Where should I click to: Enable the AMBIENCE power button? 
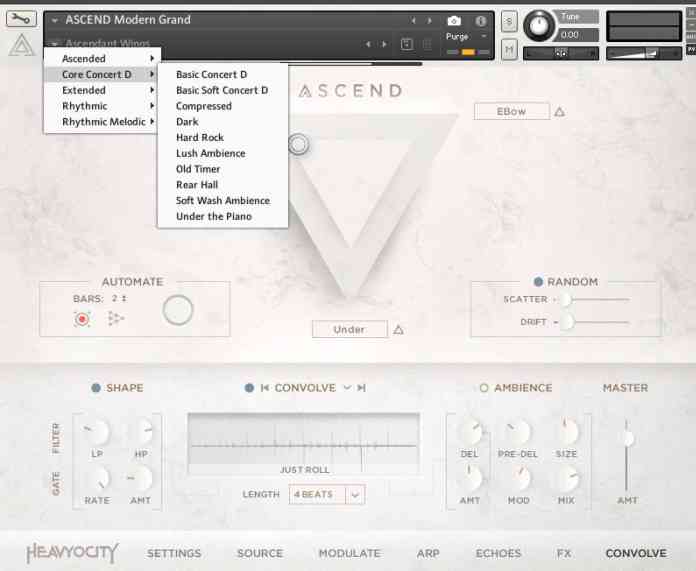tap(484, 388)
